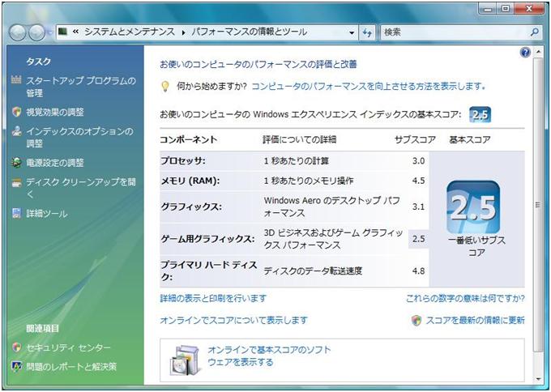Open help with the blue question icon
Viewport: 551px width, 392px height.
click(x=525, y=53)
